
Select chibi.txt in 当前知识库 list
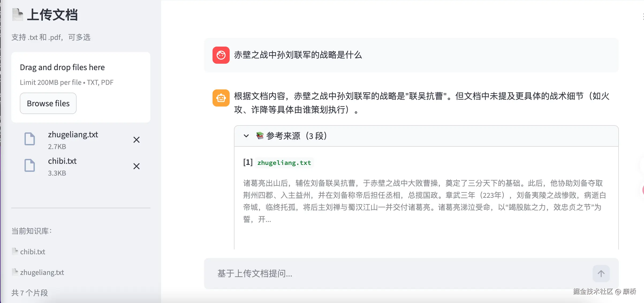pyautogui.click(x=33, y=252)
